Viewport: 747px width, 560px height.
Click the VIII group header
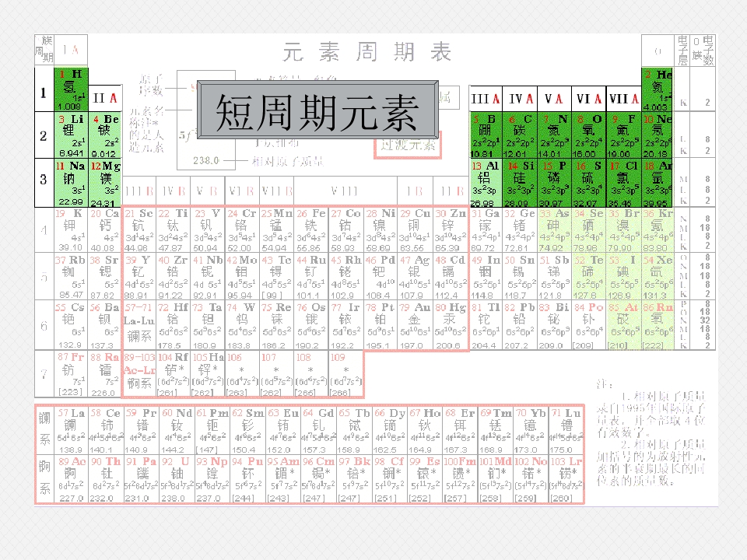(x=345, y=191)
